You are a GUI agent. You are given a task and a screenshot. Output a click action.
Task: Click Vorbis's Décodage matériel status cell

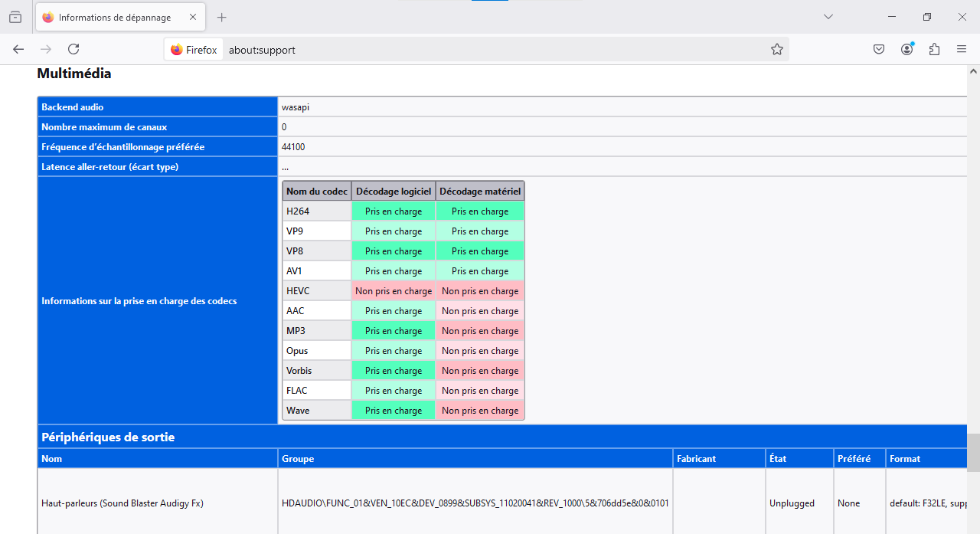point(480,371)
